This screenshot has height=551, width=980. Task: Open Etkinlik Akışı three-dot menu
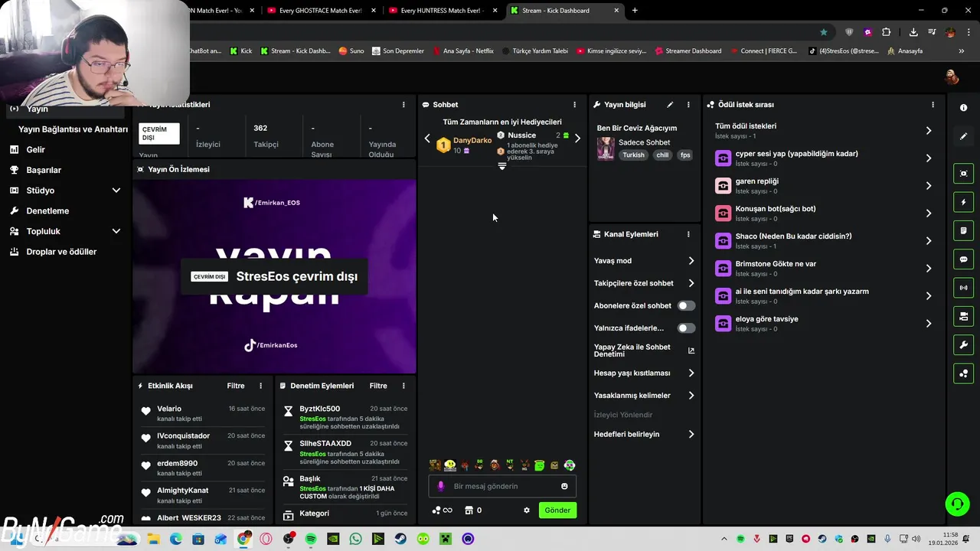[260, 386]
